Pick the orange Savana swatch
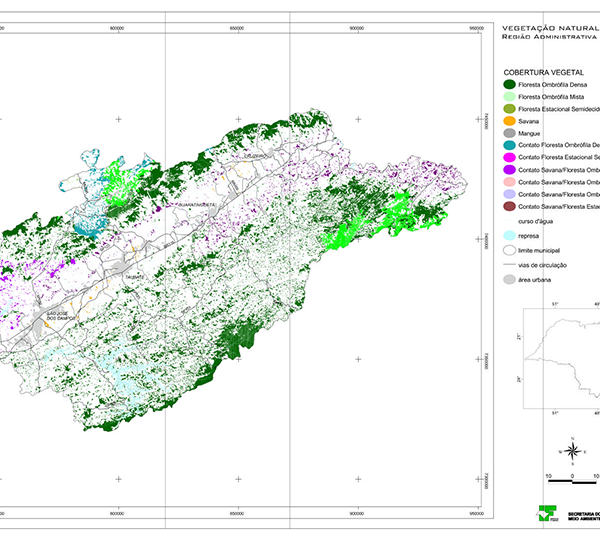This screenshot has height=541, width=600. click(x=509, y=121)
